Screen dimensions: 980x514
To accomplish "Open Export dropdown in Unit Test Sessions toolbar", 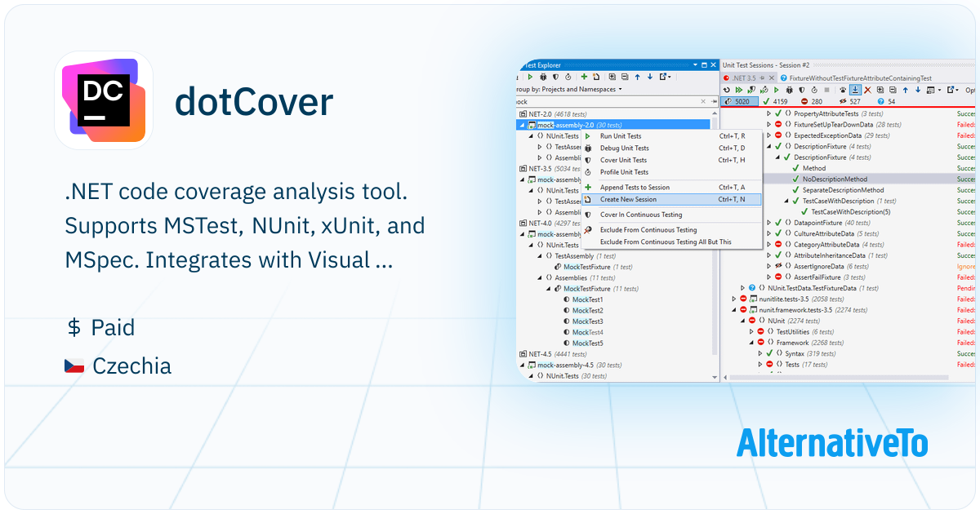I will pos(953,90).
